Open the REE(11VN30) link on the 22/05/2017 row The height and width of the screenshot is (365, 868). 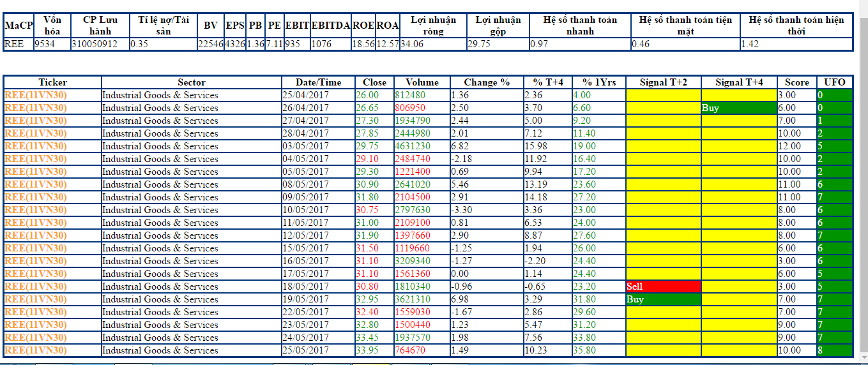(x=36, y=312)
